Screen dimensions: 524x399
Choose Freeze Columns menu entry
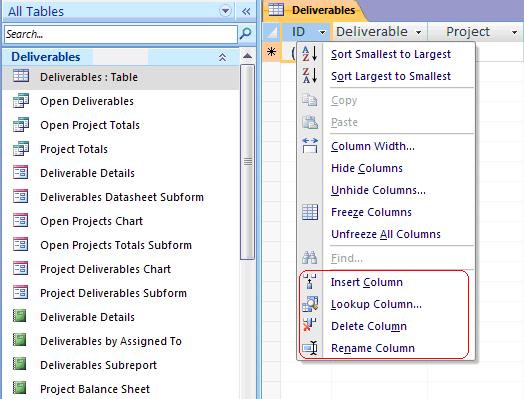[371, 212]
